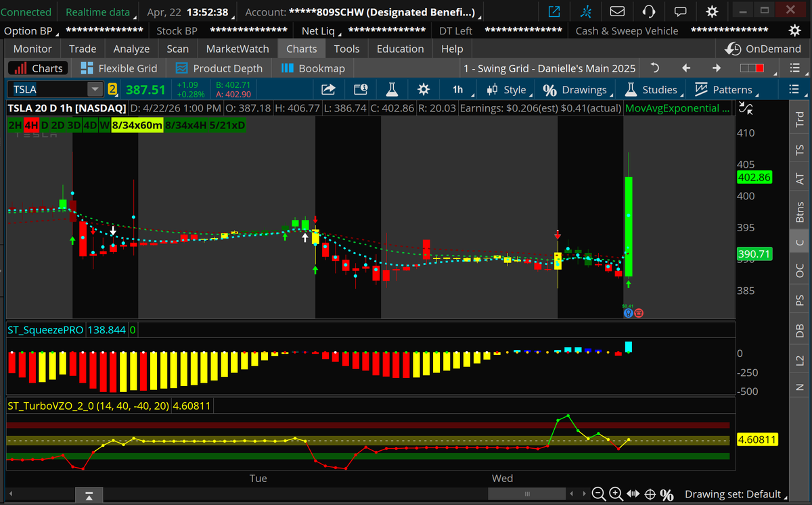Toggle the 8/34x60m label
This screenshot has width=812, height=505.
pos(137,125)
